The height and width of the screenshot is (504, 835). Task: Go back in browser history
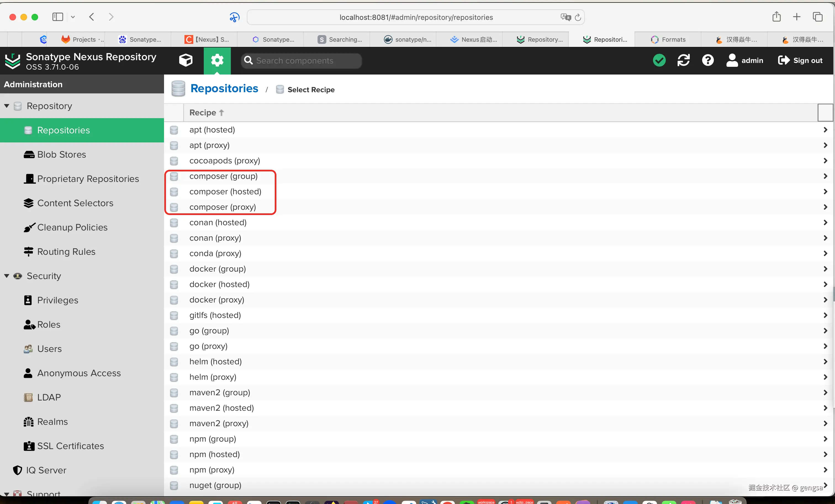click(91, 17)
